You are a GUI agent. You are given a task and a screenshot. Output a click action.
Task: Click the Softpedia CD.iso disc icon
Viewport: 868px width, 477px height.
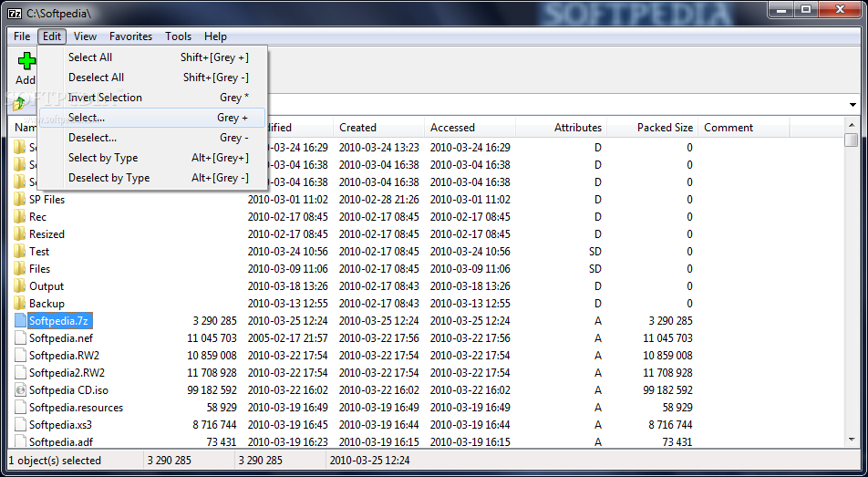point(20,390)
